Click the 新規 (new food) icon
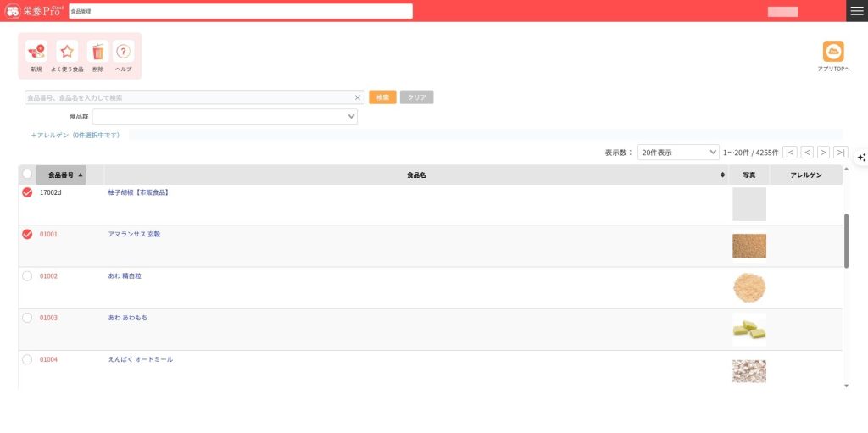The height and width of the screenshot is (433, 868). click(36, 52)
